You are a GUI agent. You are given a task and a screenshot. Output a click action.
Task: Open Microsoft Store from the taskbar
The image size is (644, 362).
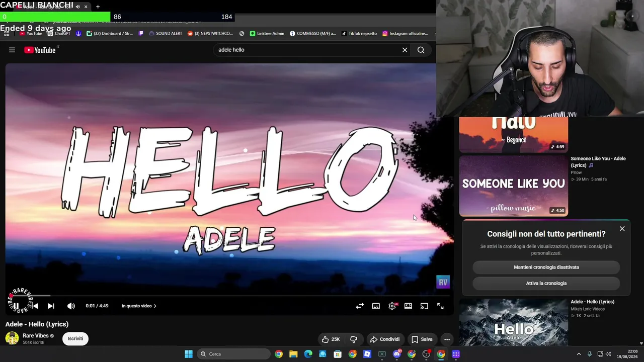pos(338,354)
